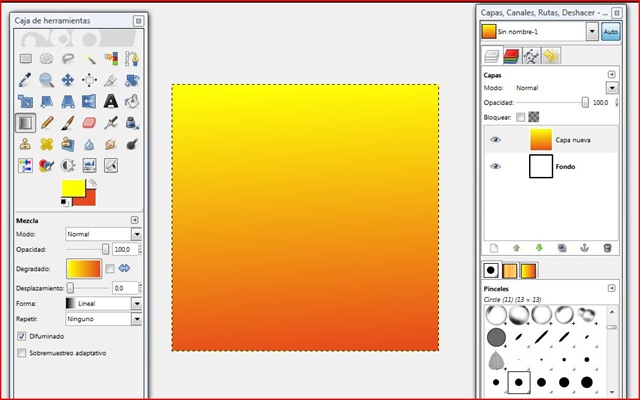Viewport: 640px width, 400px height.
Task: Toggle the lock alpha channel checkerboard
Action: pos(533,117)
